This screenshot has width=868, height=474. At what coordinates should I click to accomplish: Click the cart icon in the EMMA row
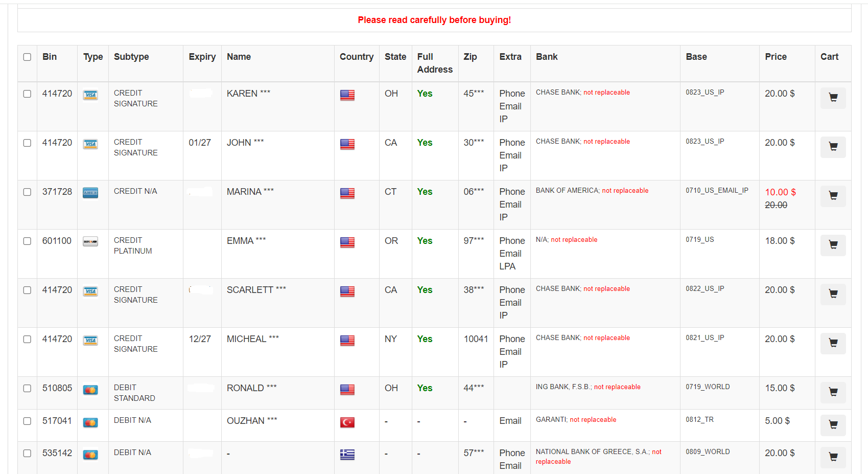[833, 245]
